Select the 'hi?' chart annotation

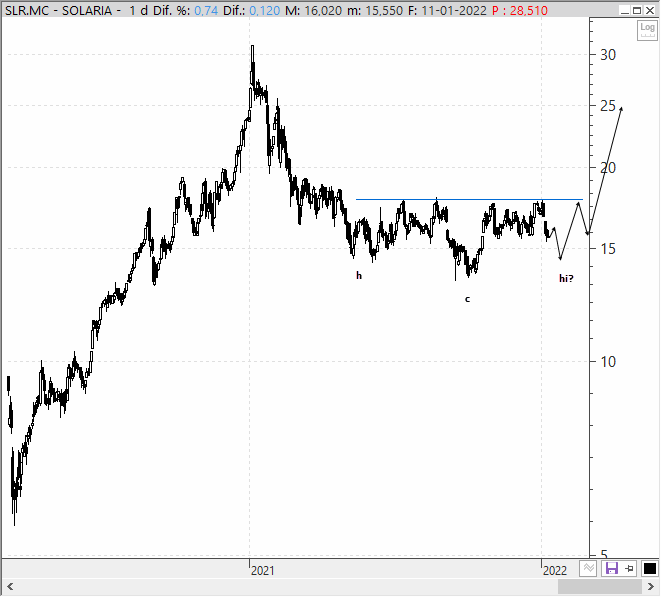566,278
